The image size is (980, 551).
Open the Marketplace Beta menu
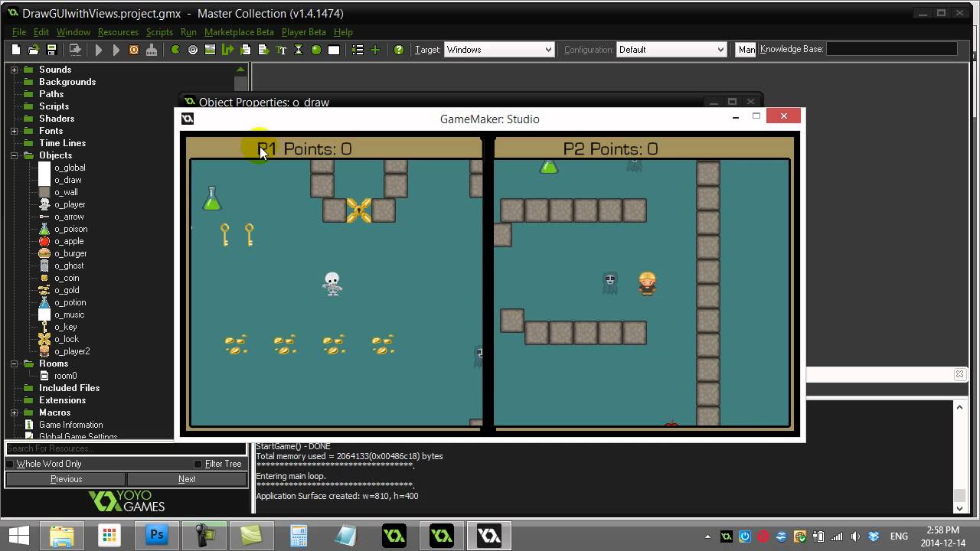click(x=239, y=32)
